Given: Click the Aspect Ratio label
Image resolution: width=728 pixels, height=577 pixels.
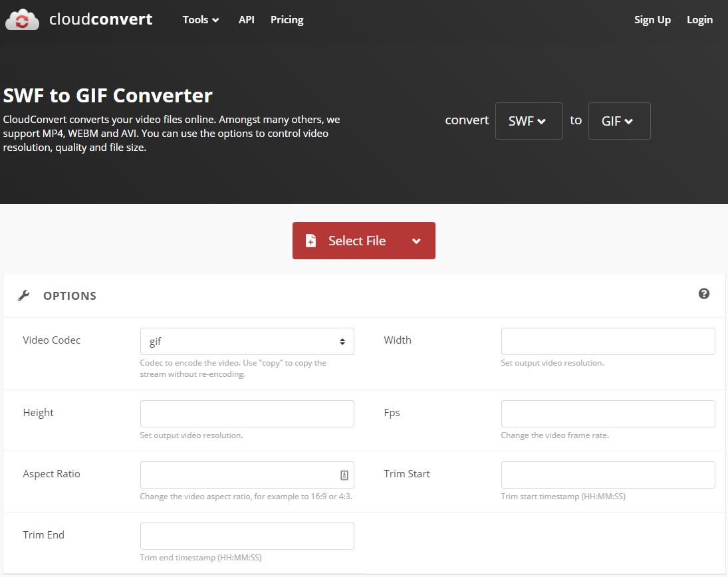Looking at the screenshot, I should [52, 474].
